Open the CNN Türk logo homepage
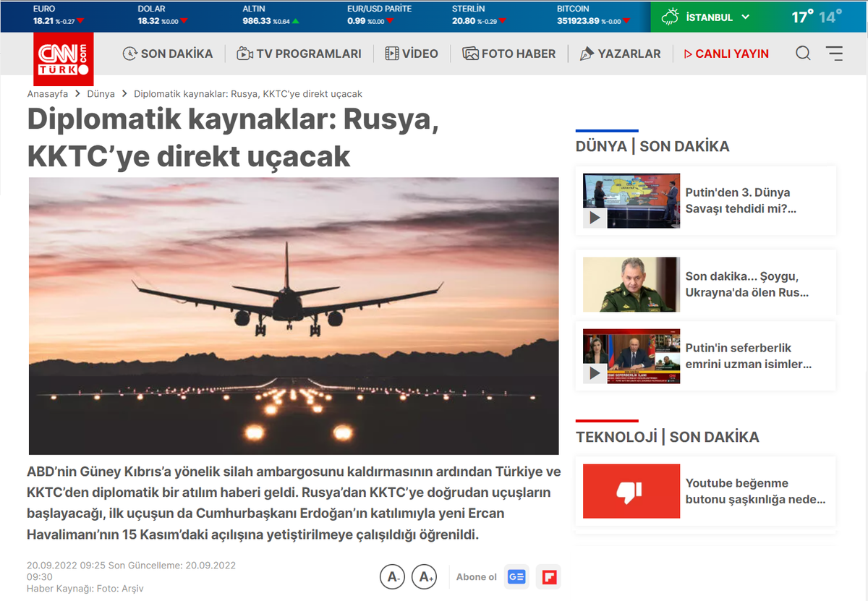The image size is (868, 601). coord(64,59)
